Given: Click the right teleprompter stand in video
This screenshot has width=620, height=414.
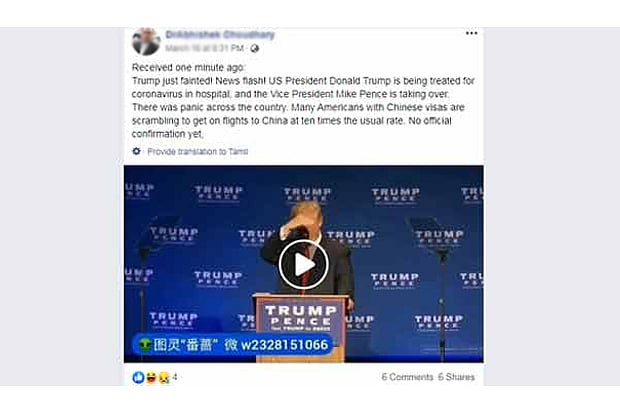Looking at the screenshot, I should pyautogui.click(x=440, y=287).
